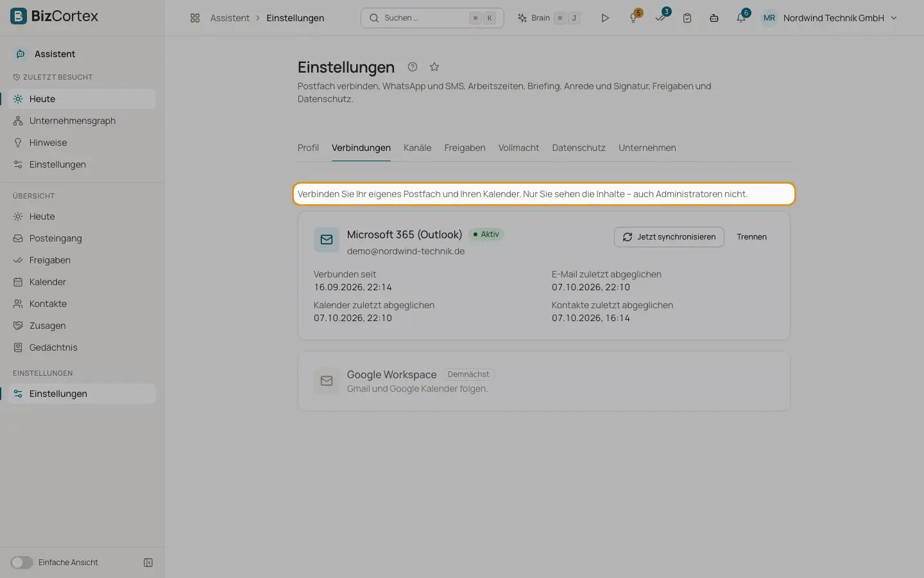
Task: Click Trennen to disconnect Outlook
Action: 751,237
